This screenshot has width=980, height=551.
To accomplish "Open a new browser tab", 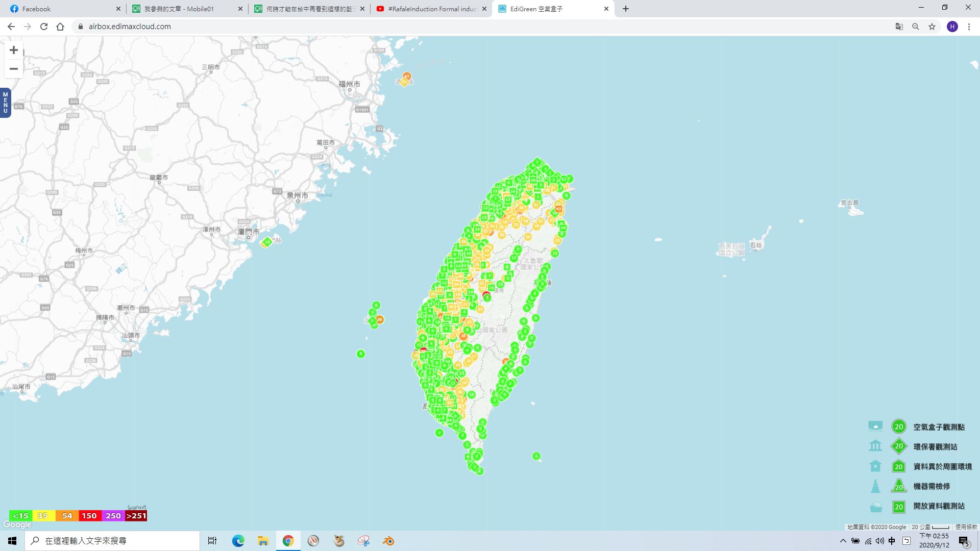I will click(x=626, y=9).
